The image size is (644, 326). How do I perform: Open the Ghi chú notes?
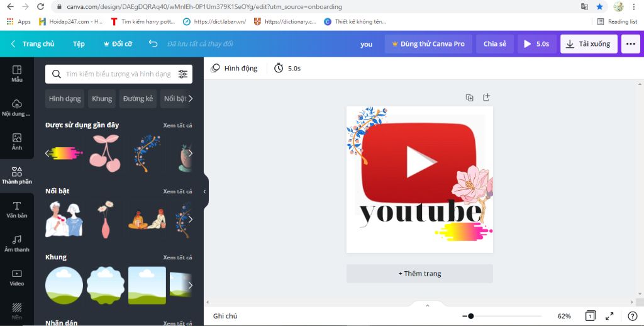pos(225,316)
